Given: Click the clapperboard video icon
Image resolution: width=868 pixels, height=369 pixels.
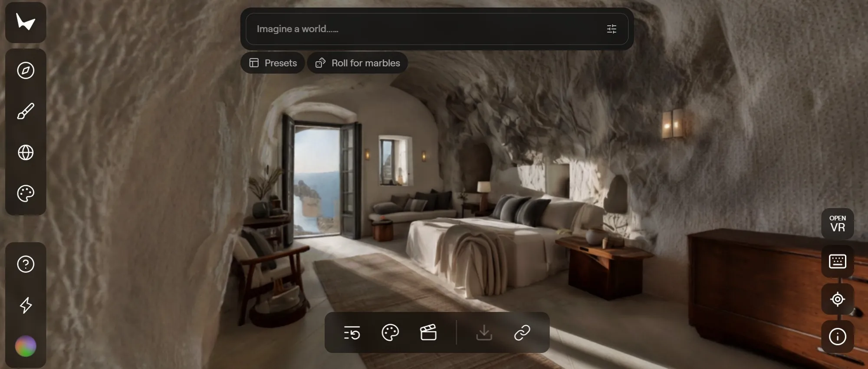Looking at the screenshot, I should (428, 333).
